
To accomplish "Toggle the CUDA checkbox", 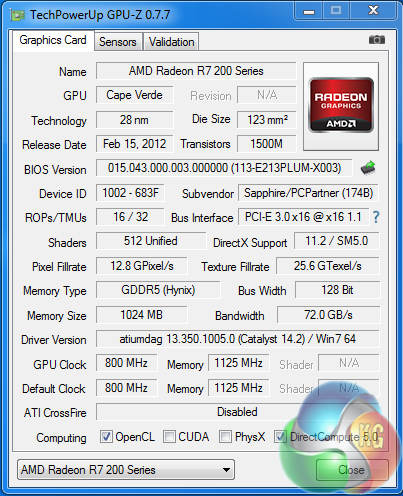I will (x=169, y=437).
